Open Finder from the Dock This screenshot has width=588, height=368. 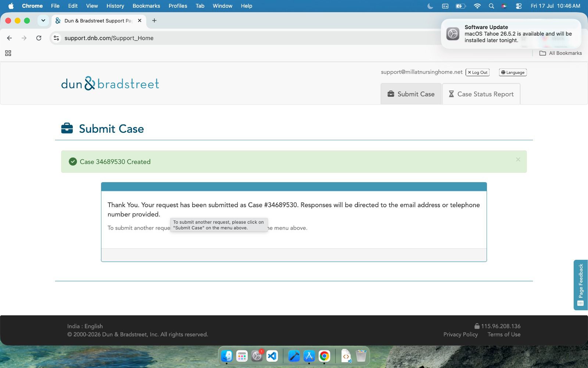(227, 356)
